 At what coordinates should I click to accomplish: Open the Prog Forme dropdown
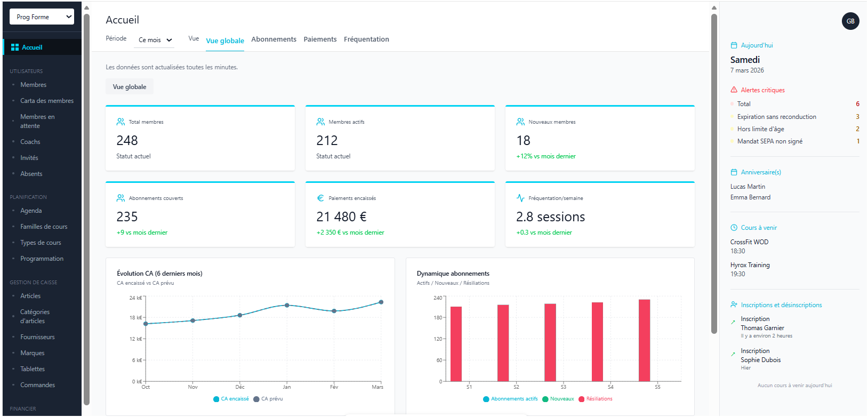(42, 17)
